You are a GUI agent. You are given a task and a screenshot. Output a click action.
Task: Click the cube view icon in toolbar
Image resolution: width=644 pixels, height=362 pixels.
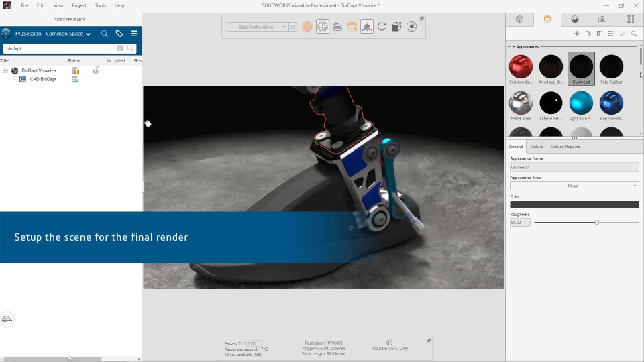[396, 27]
